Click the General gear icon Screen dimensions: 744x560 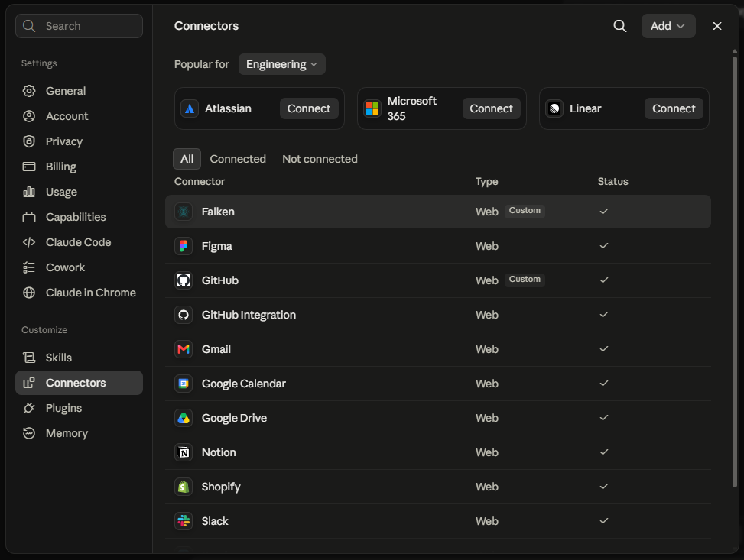[x=29, y=91]
